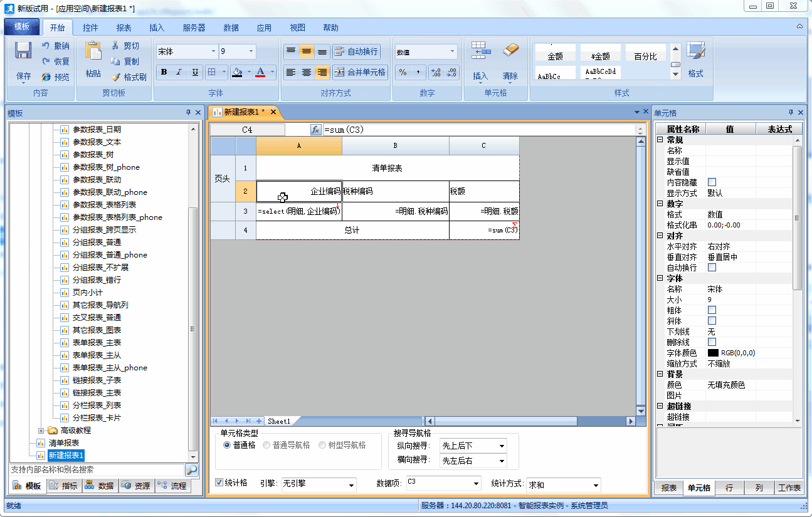The width and height of the screenshot is (812, 517).
Task: Select the 普通格 radio button
Action: point(227,445)
